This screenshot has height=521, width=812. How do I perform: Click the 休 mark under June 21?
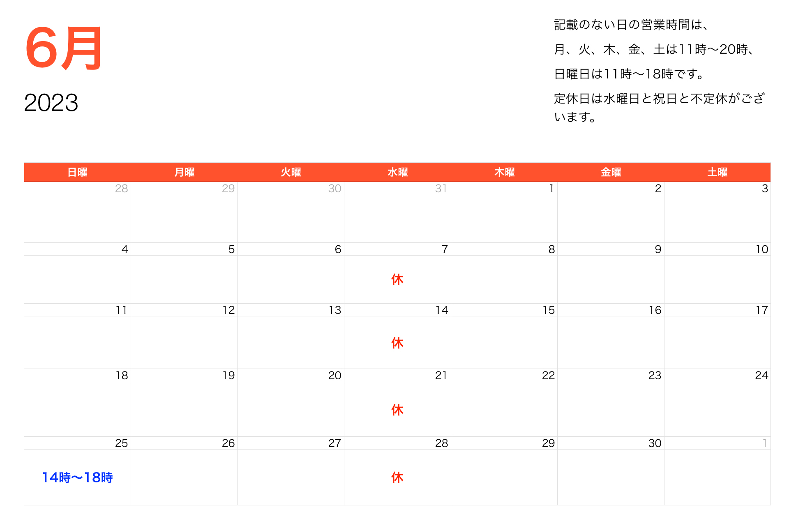coord(397,410)
